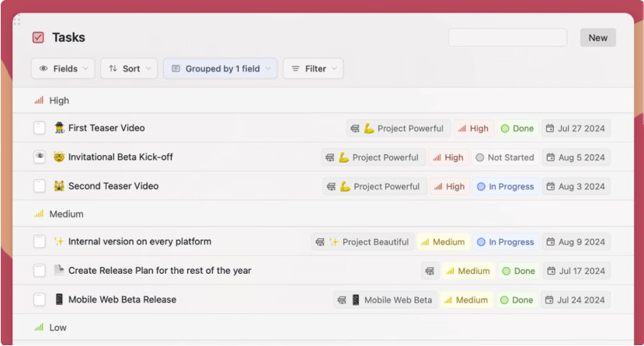Screen dimensions: 644x346
Task: Select the Medium group header row
Action: [x=66, y=214]
